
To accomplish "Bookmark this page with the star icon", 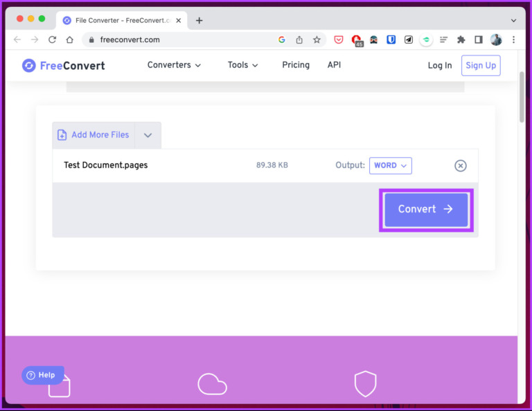I will tap(317, 40).
